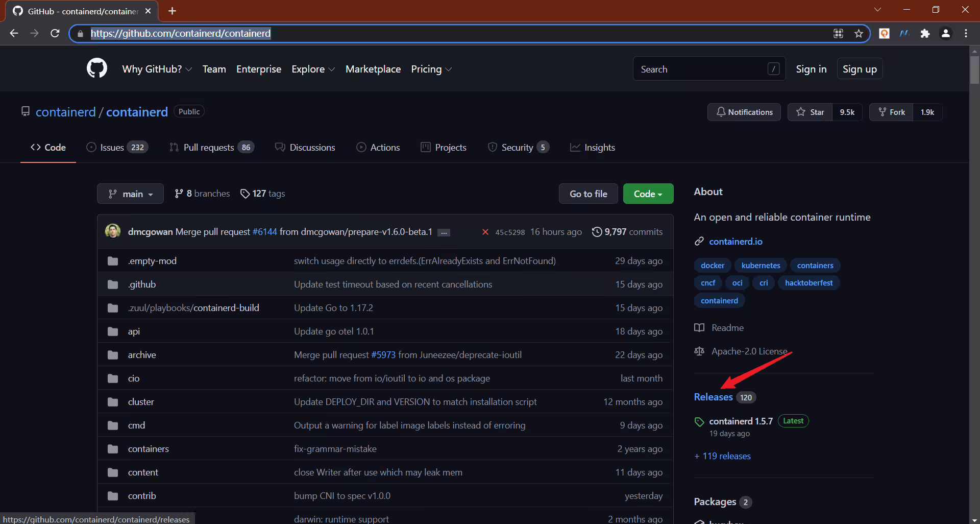
Task: Expand commit message ellipsis button
Action: coord(444,232)
